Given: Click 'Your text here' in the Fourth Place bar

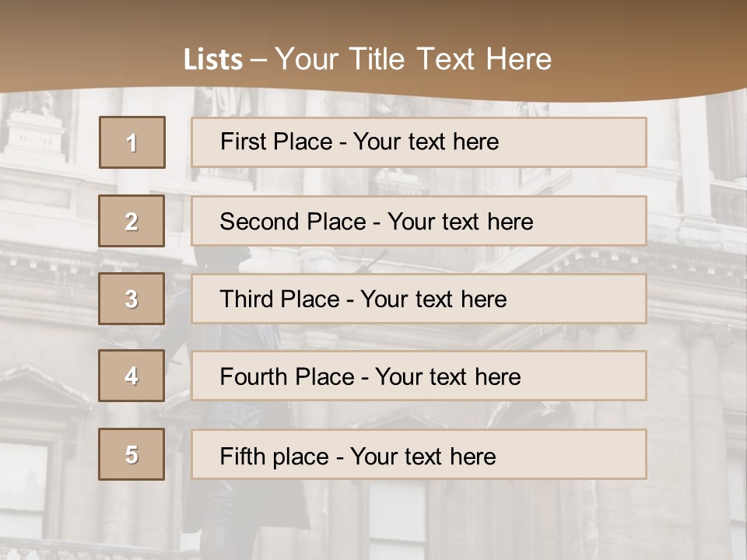Looking at the screenshot, I should [x=447, y=377].
